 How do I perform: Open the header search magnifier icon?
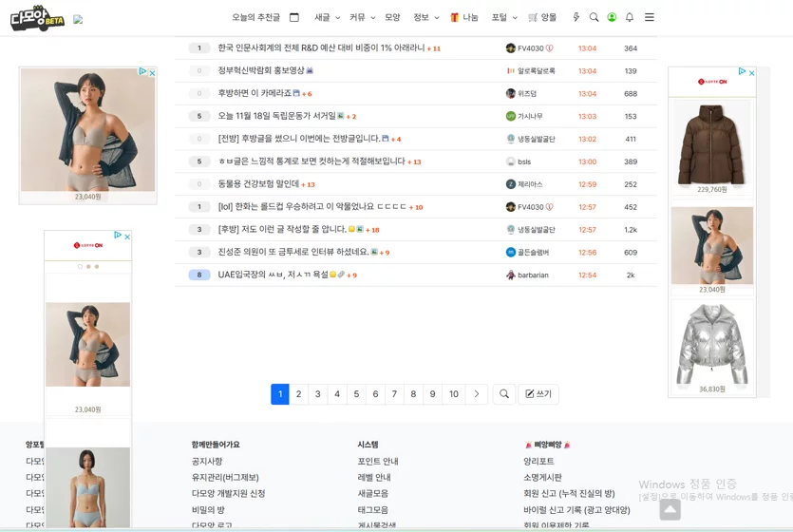(594, 17)
